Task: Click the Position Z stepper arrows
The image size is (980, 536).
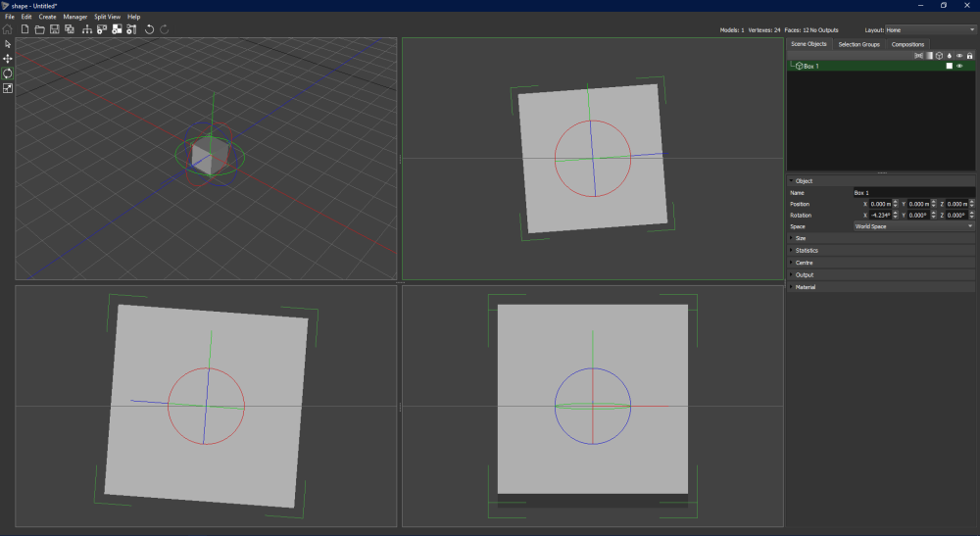Action: (972, 204)
